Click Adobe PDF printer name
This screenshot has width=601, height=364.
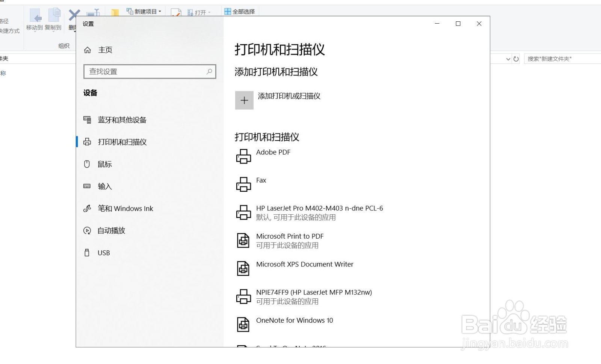tap(273, 152)
